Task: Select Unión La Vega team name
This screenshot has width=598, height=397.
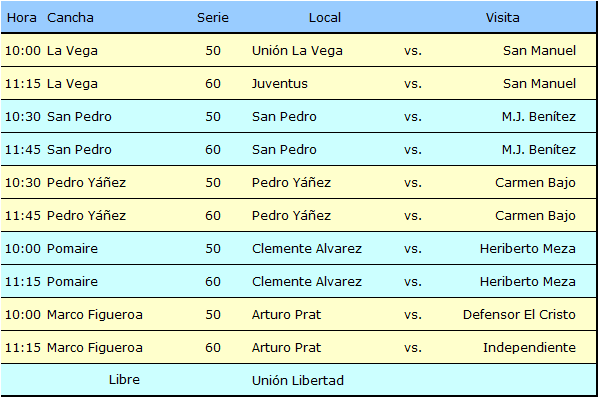Action: (x=297, y=50)
